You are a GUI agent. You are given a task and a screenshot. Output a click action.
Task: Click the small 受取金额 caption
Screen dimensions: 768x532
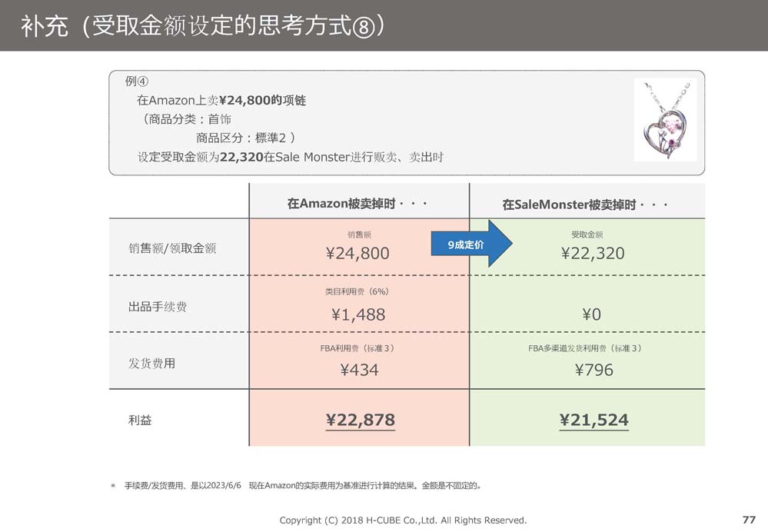coord(587,234)
